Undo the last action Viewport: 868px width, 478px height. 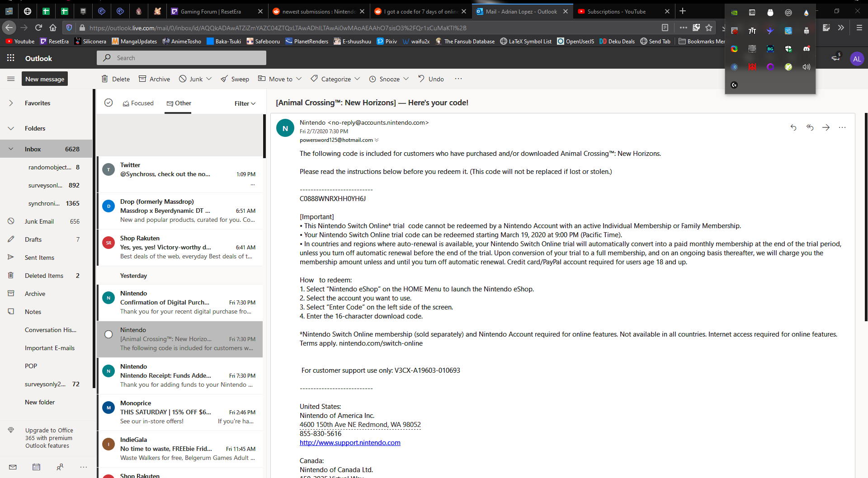click(431, 79)
